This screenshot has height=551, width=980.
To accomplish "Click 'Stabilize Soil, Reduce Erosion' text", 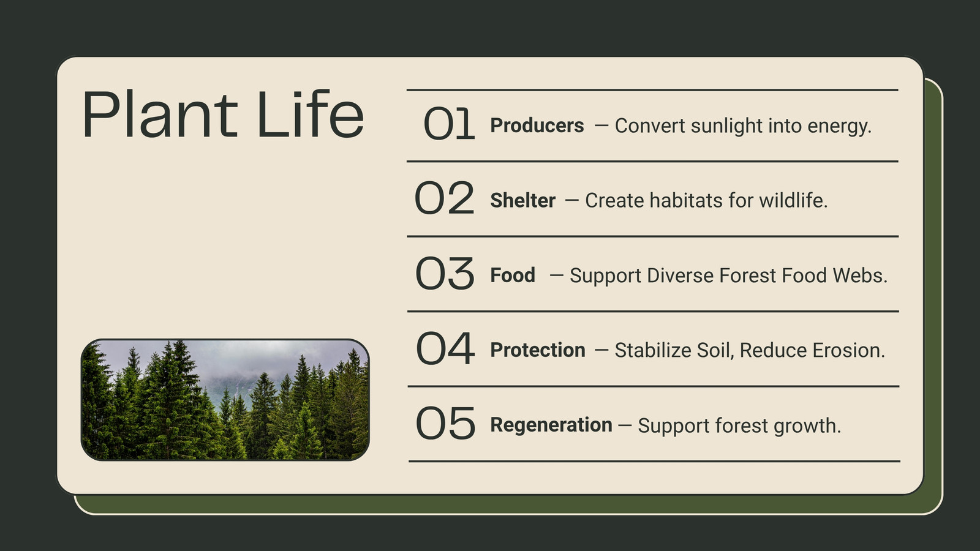I will (750, 350).
